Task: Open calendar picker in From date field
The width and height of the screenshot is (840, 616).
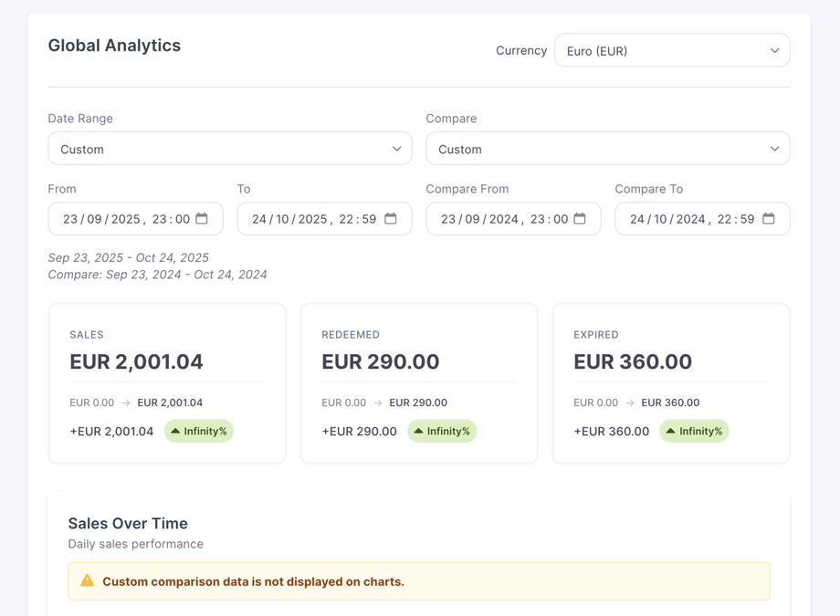Action: (202, 219)
